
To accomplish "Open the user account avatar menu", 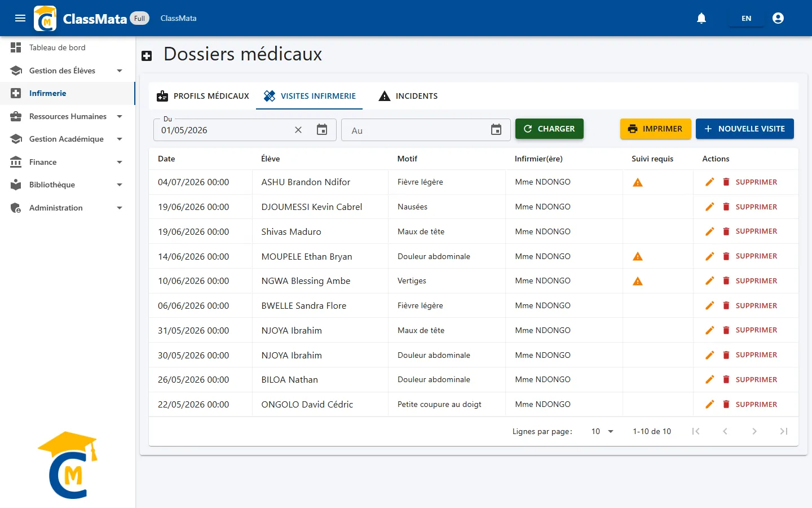I will pyautogui.click(x=778, y=18).
